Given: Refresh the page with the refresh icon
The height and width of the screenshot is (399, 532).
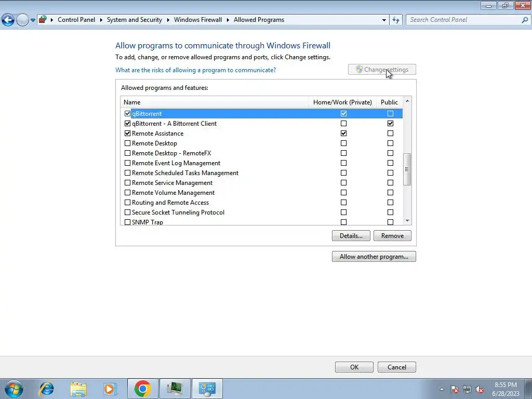Looking at the screenshot, I should click(x=395, y=20).
